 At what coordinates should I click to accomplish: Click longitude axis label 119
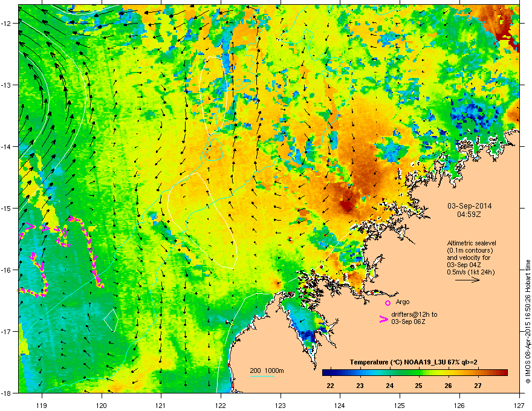42,404
